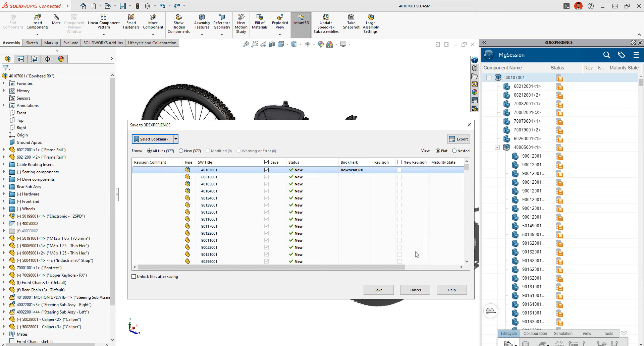Check the New Revision header checkbox
Screen dimensions: 644x346
[399, 162]
